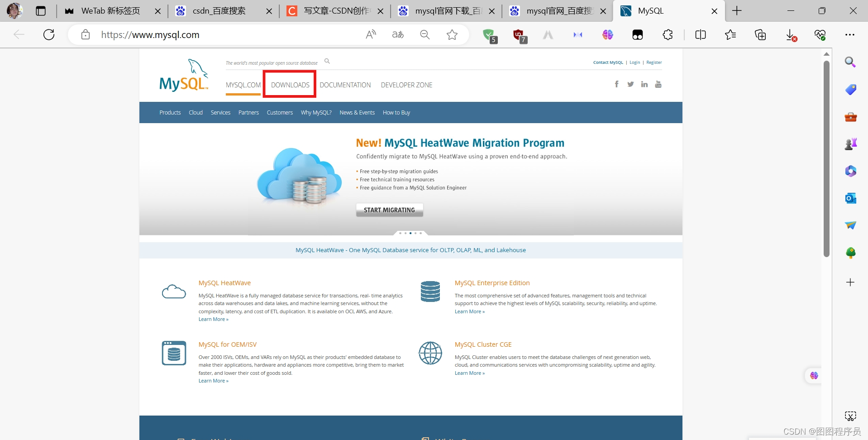Open the MYSQL.COM navigation tab
Screen dimensions: 868x440
click(x=243, y=85)
